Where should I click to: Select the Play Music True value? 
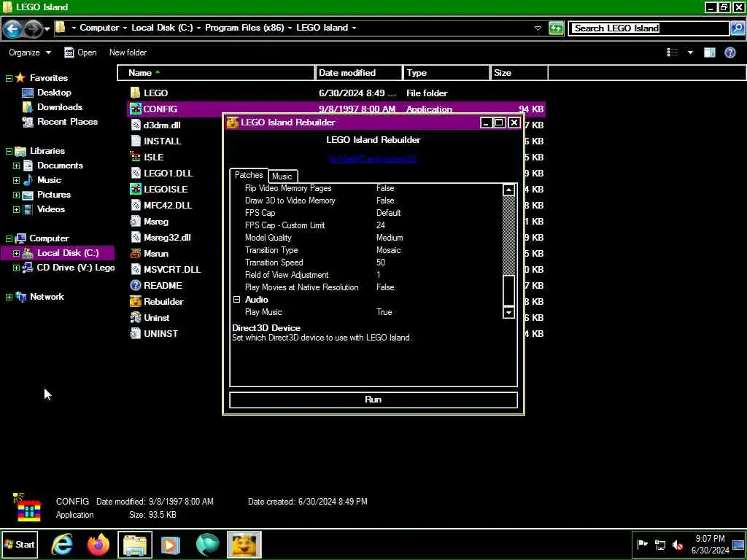384,312
